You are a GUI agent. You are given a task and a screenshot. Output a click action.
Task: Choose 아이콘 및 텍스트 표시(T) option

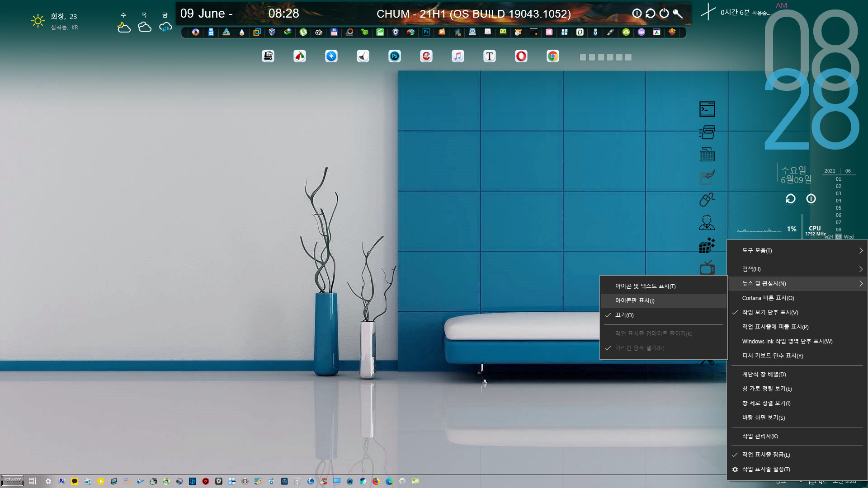point(663,286)
